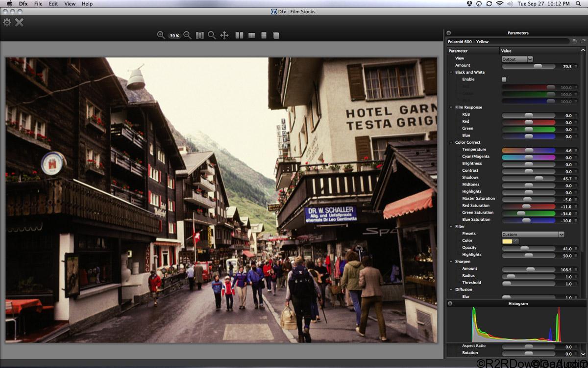Open the Filter Presets Custom dropdown
The height and width of the screenshot is (368, 588).
(x=533, y=235)
